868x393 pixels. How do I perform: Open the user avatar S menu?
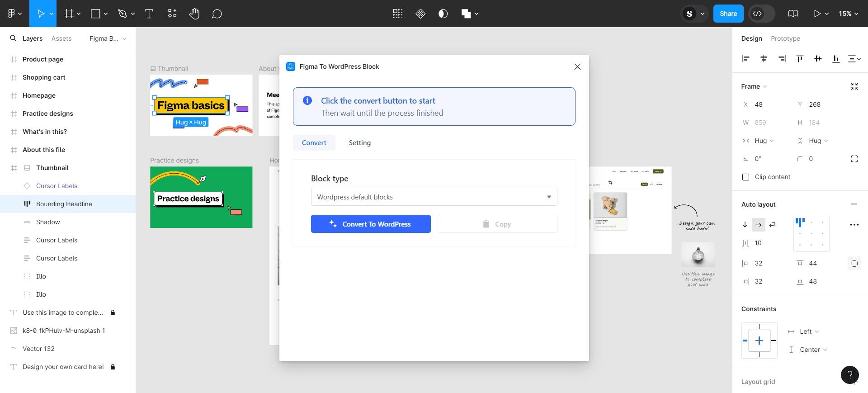point(694,14)
